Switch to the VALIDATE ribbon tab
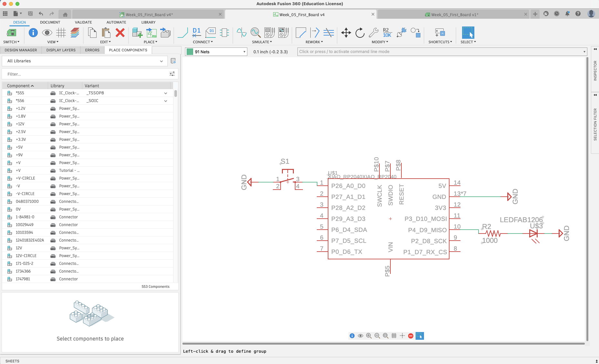Viewport: 599px width, 364px height. click(x=83, y=22)
